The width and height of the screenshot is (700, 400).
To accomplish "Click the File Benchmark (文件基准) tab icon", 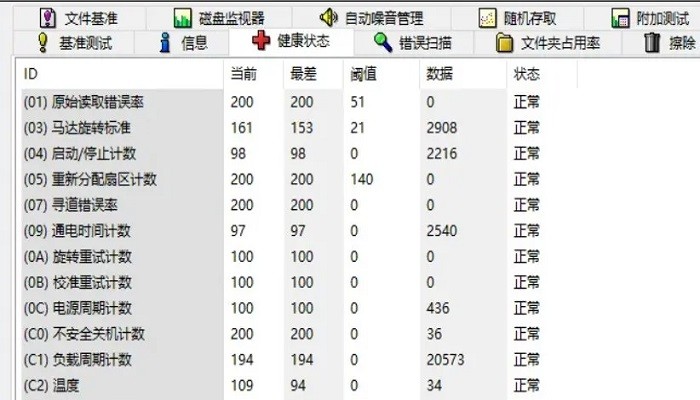I will click(48, 18).
